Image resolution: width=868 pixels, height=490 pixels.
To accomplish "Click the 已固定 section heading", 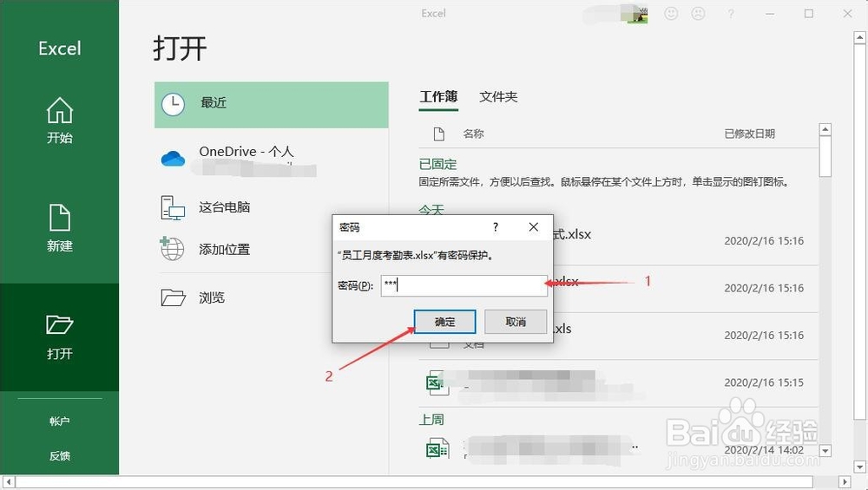I will click(437, 164).
